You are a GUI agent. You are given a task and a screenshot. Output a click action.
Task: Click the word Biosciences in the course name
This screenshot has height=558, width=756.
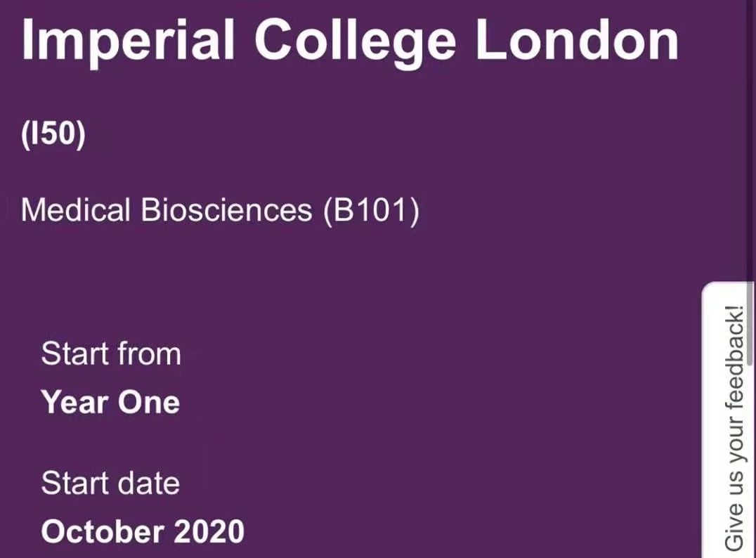tap(226, 210)
